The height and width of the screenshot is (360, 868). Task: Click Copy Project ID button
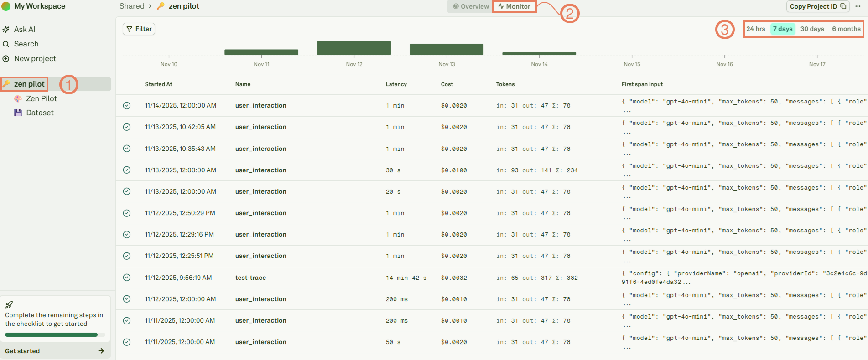(x=818, y=6)
